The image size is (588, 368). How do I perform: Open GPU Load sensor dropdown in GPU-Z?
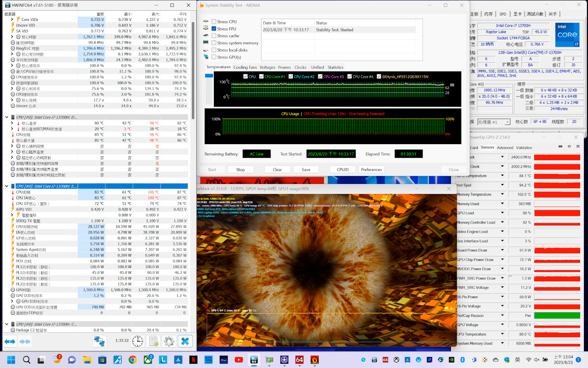point(502,213)
